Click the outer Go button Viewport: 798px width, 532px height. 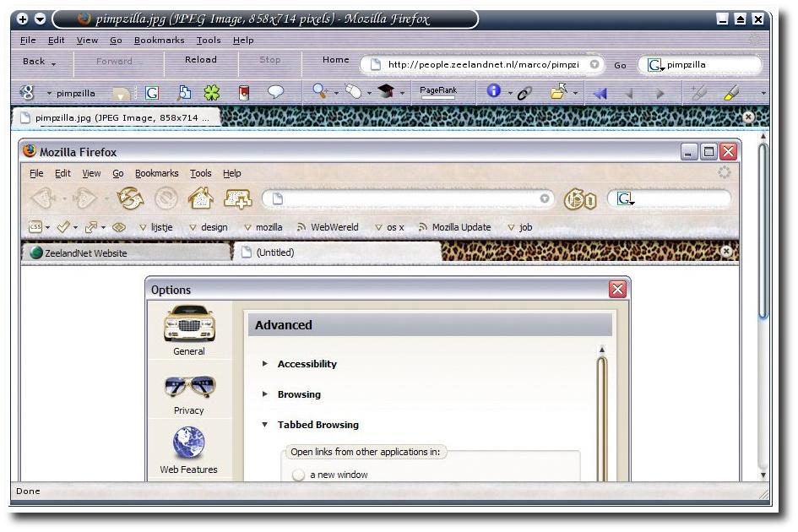pos(620,65)
